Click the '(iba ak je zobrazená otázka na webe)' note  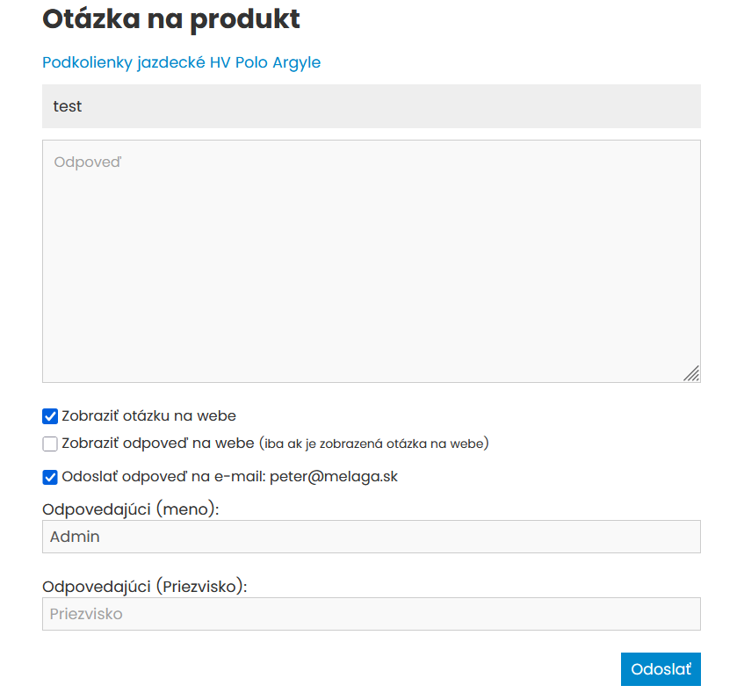(374, 444)
